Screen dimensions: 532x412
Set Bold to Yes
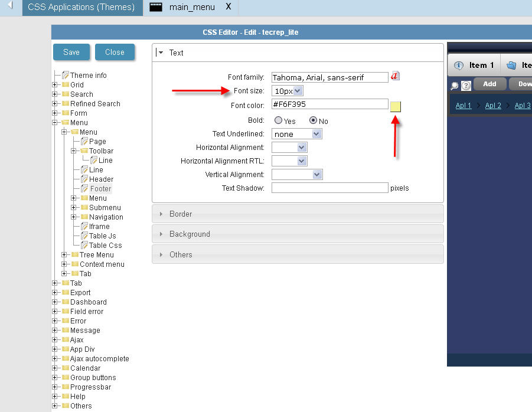point(278,120)
